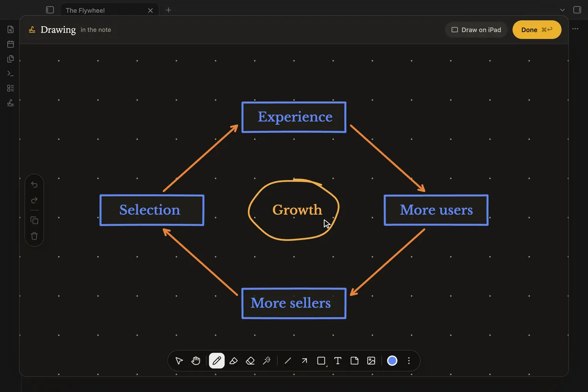Redo the drawing action
This screenshot has width=588, height=392.
click(34, 200)
